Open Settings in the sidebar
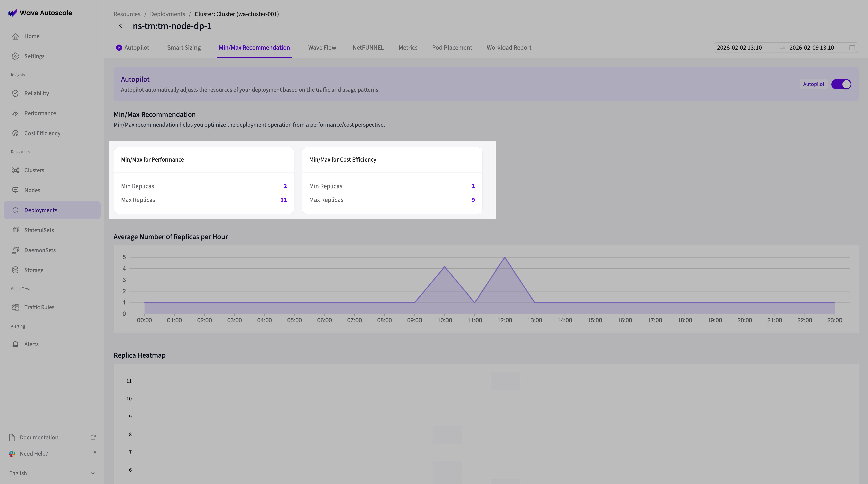This screenshot has width=868, height=484. pyautogui.click(x=52, y=56)
